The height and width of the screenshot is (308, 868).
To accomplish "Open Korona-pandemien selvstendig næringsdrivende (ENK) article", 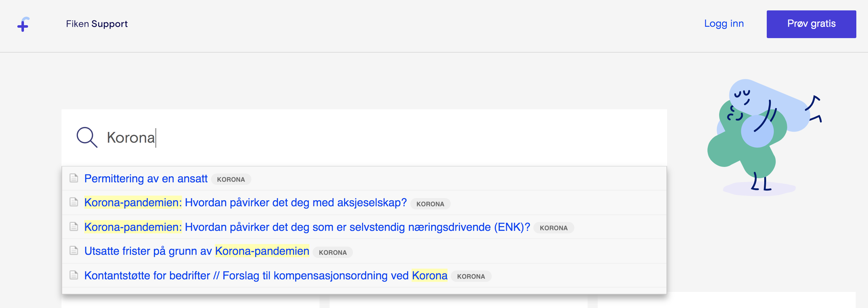I will point(307,227).
